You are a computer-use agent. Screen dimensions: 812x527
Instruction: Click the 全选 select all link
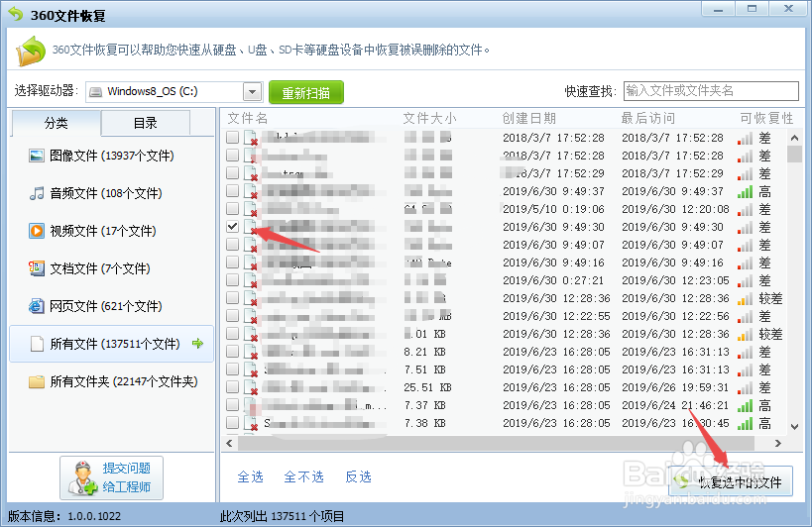[x=251, y=476]
